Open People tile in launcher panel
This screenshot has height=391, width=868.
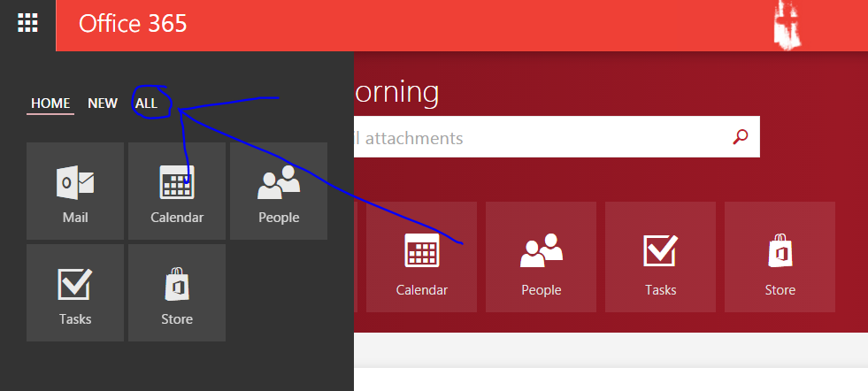coord(279,191)
